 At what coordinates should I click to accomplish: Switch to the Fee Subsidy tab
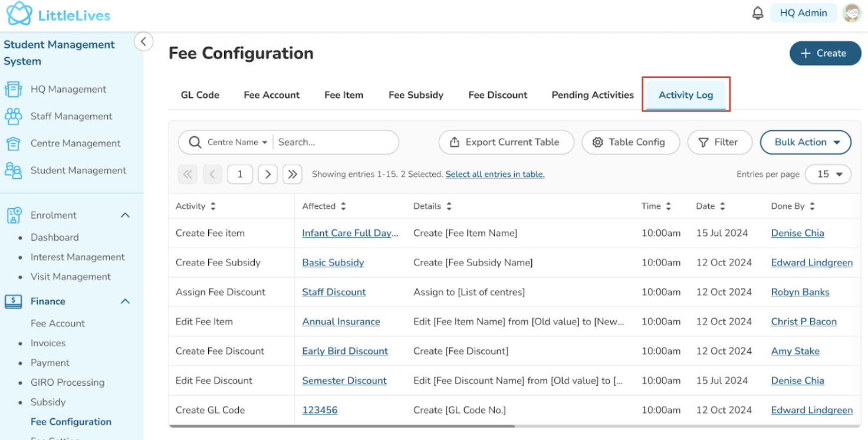pyautogui.click(x=416, y=95)
